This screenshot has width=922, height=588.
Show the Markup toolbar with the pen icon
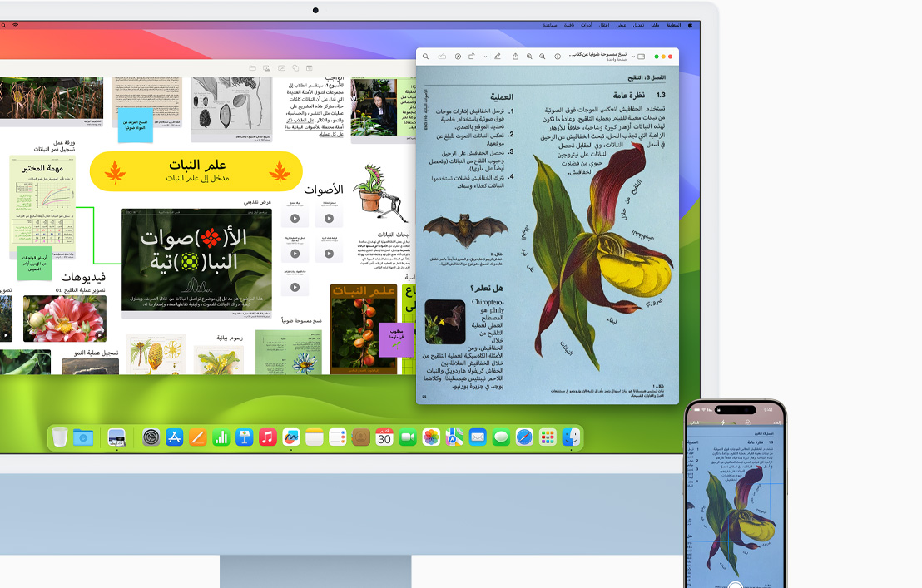pyautogui.click(x=498, y=57)
